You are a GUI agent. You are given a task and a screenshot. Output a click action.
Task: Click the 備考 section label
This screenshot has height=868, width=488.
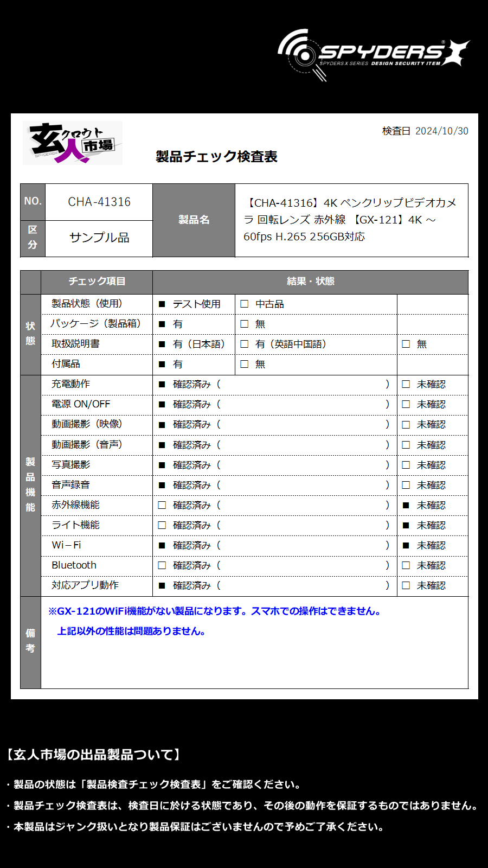click(x=30, y=641)
